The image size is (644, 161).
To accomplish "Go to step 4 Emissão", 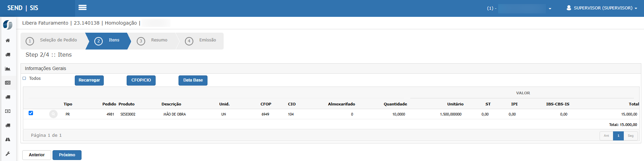I will tap(201, 41).
